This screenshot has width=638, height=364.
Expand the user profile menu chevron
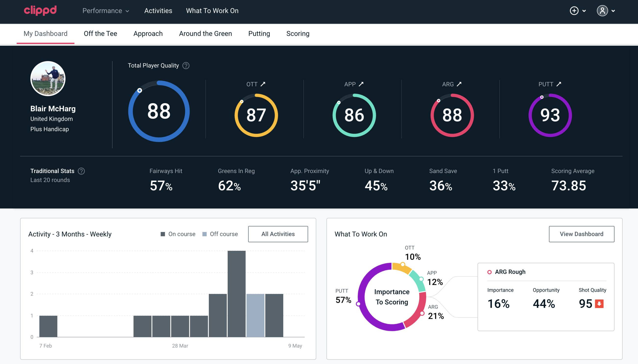click(x=614, y=11)
